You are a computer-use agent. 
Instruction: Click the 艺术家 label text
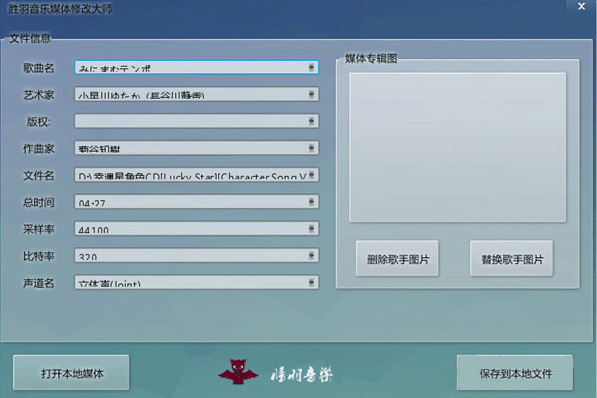pyautogui.click(x=38, y=95)
